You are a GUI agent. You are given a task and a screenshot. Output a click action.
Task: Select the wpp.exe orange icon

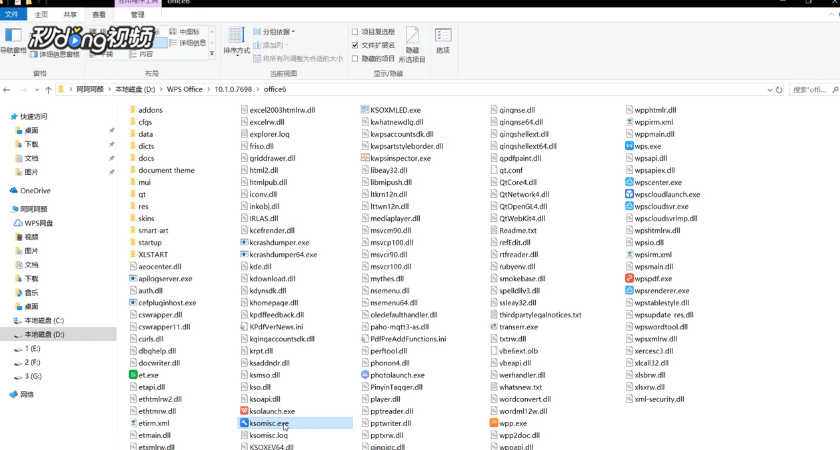[494, 423]
